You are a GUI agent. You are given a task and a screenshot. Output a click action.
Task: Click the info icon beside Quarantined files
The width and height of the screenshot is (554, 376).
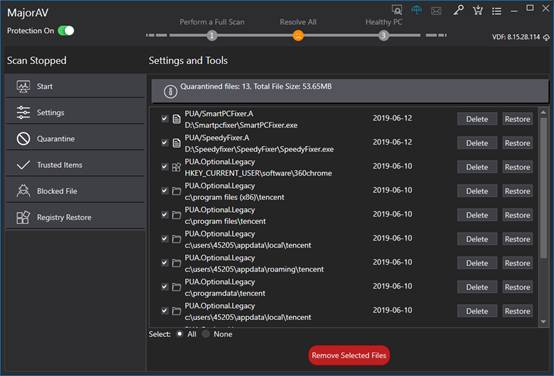(x=170, y=92)
